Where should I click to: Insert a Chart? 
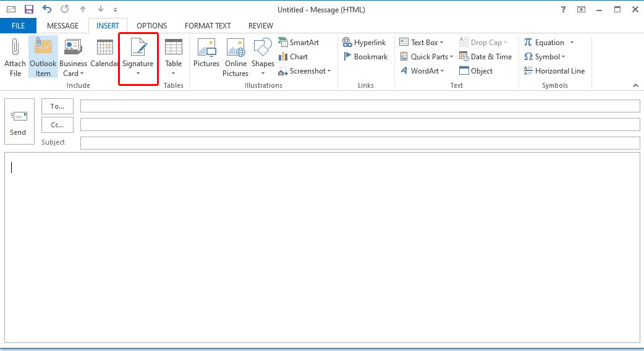tap(293, 57)
